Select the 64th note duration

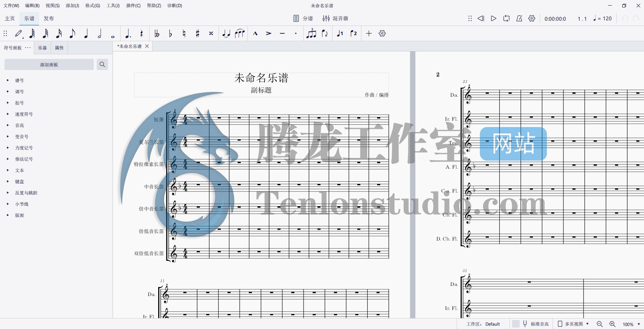click(x=32, y=34)
